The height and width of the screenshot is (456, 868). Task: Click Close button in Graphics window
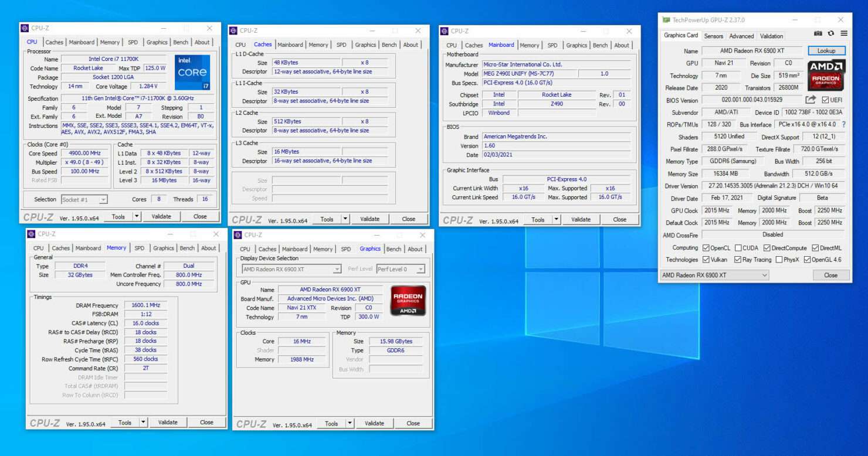(x=413, y=423)
